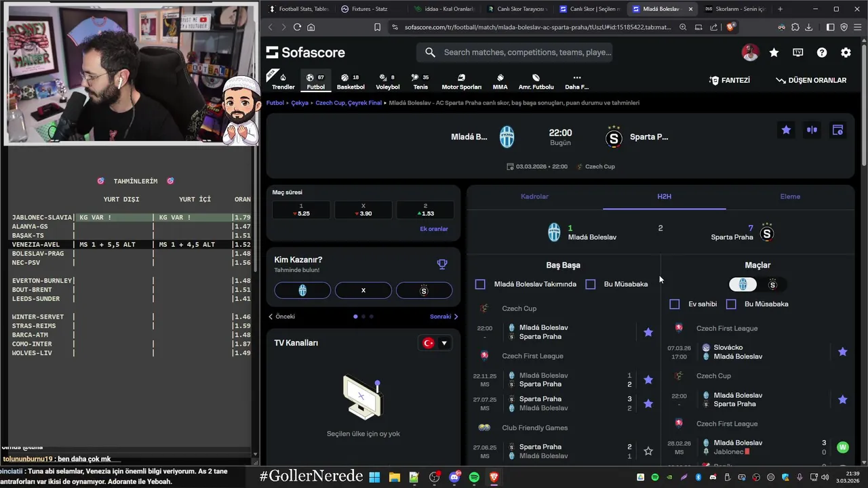Switch to the Kadrolar tab
Viewport: 868px width, 488px height.
[534, 197]
